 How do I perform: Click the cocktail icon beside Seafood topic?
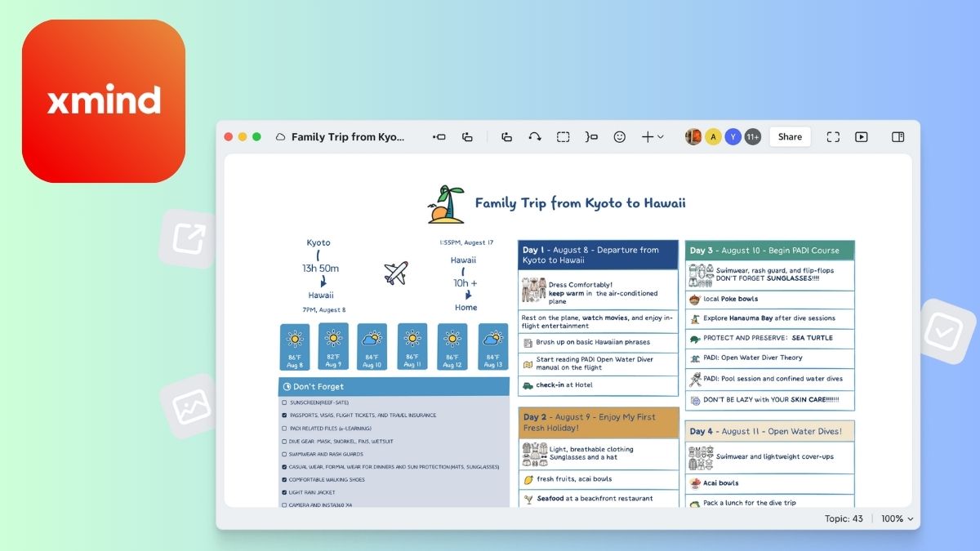coord(528,499)
